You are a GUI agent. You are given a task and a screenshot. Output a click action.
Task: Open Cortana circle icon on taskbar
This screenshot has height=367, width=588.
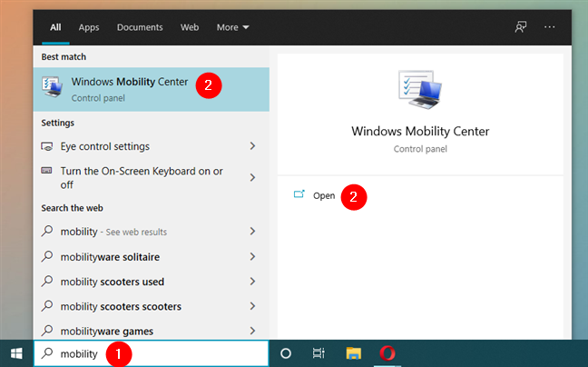click(x=285, y=353)
